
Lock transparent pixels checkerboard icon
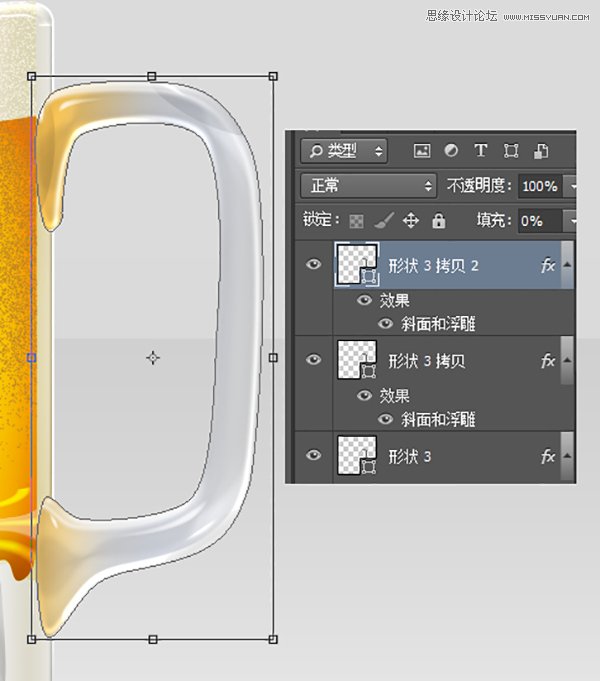pyautogui.click(x=356, y=221)
